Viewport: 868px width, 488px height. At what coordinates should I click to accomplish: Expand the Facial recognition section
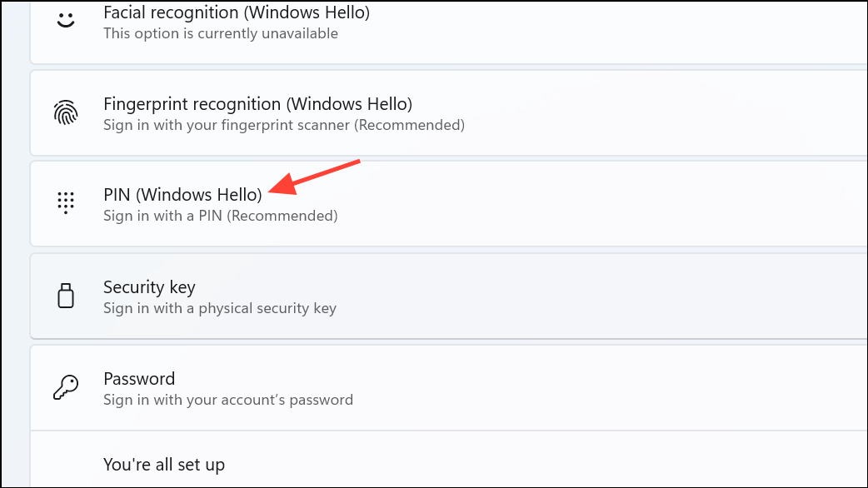point(500,22)
